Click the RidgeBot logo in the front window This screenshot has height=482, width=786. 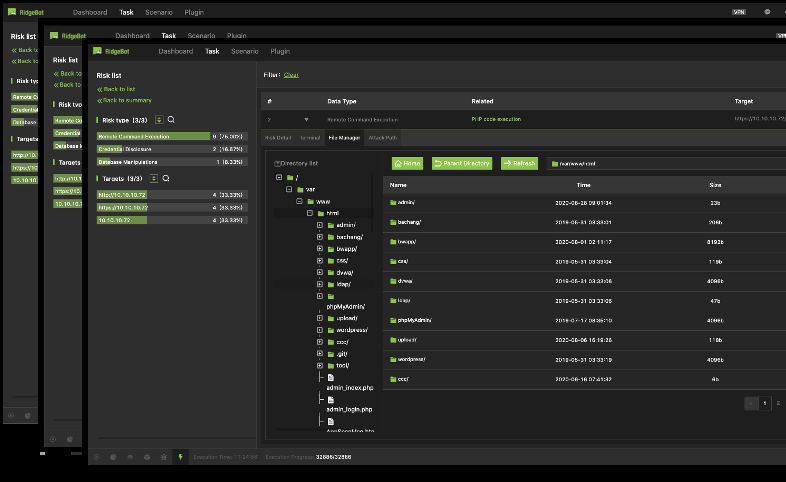click(x=111, y=51)
